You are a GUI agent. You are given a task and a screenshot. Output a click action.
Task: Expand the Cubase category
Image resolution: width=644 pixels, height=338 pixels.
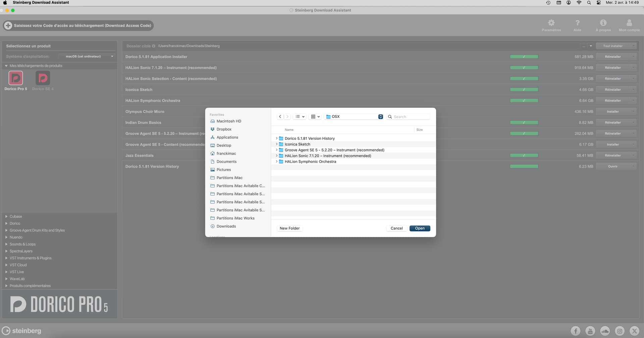(x=6, y=216)
